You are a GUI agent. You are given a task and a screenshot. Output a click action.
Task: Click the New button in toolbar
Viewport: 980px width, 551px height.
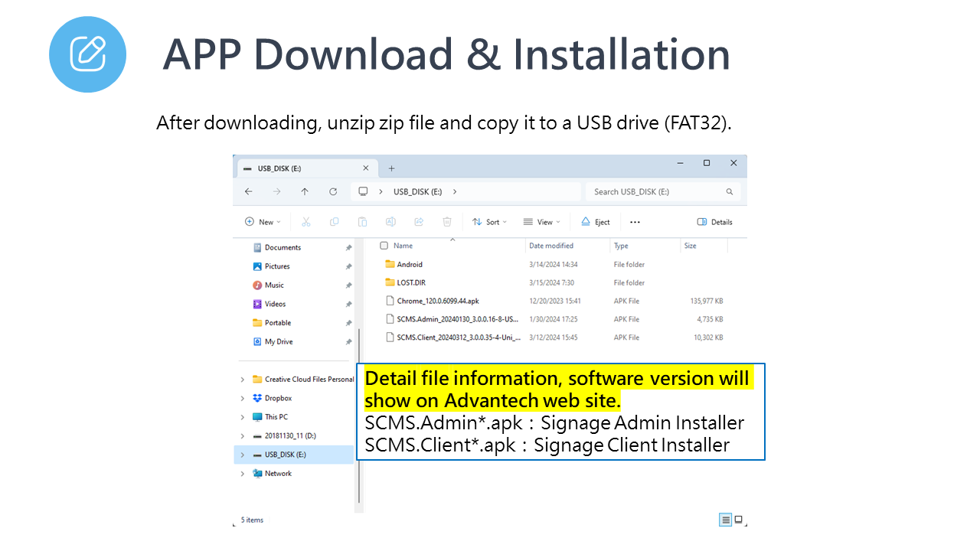[x=263, y=222]
